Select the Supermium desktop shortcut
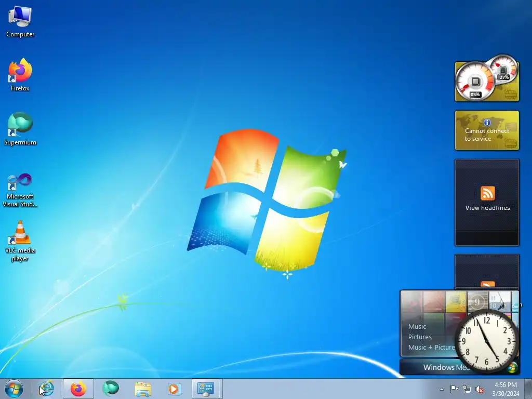 pos(20,129)
